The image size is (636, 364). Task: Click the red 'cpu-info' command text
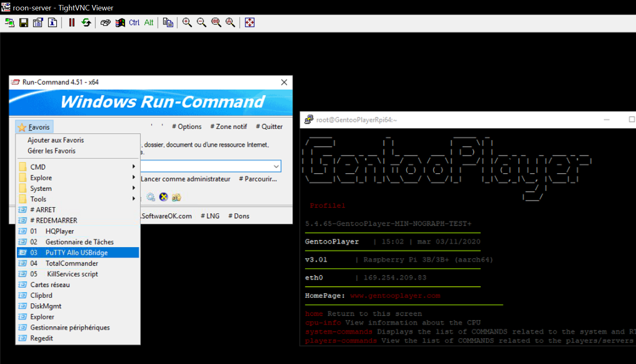coord(323,323)
